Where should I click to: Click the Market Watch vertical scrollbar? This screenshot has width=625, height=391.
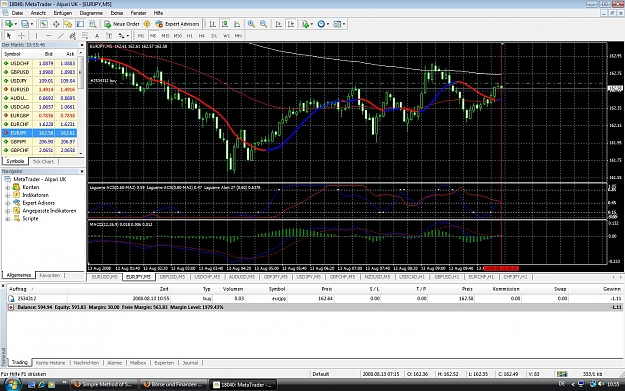[81, 103]
